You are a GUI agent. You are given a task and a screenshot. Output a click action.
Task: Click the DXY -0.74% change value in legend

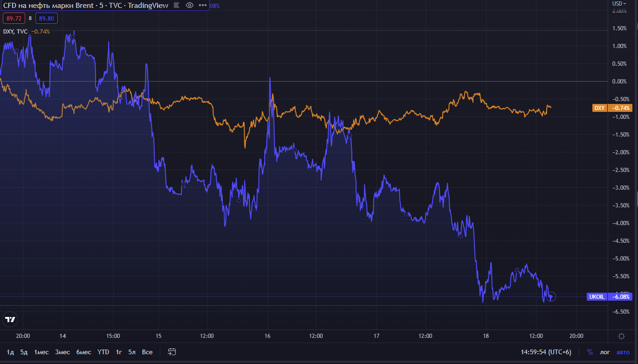tap(41, 32)
